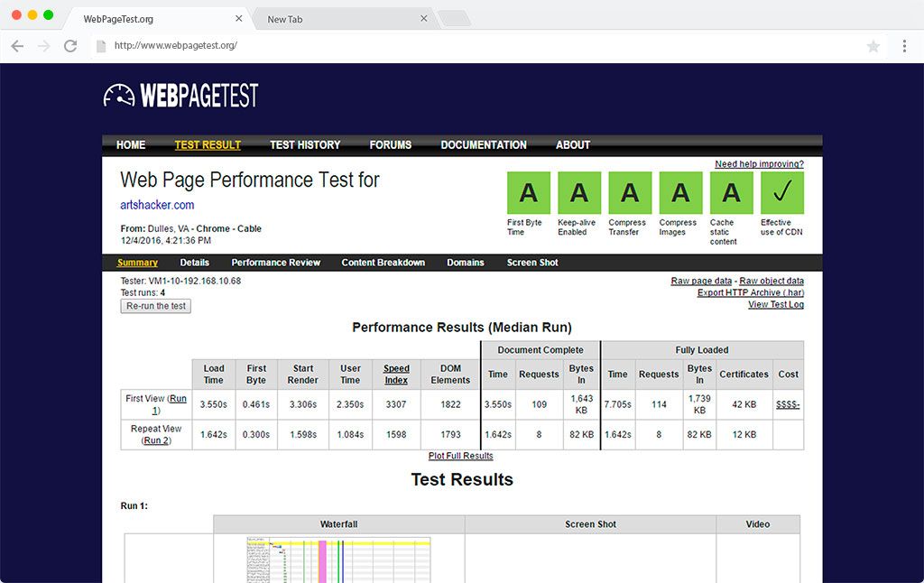This screenshot has width=924, height=583.
Task: Click the Fully Loaded time 7.705s
Action: pyautogui.click(x=617, y=404)
